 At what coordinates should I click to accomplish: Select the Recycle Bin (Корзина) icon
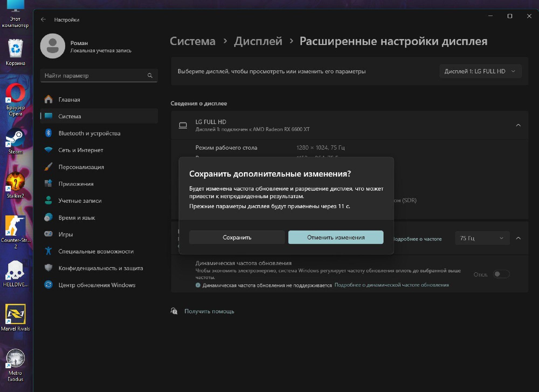(x=15, y=49)
